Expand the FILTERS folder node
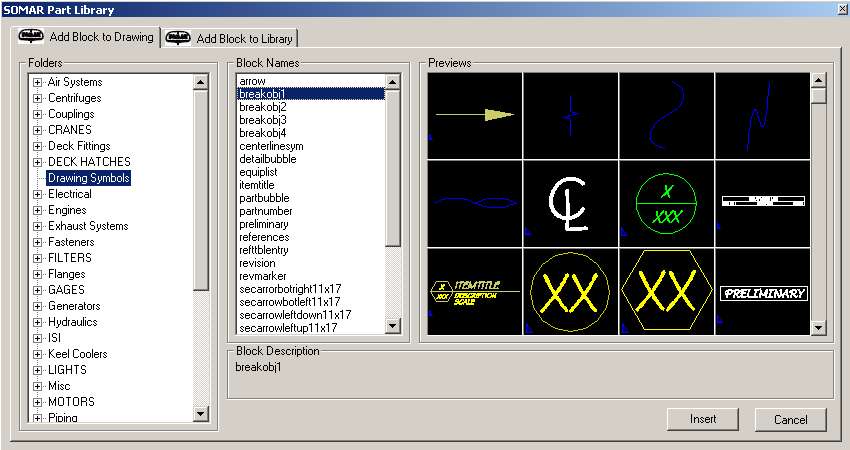Image resolution: width=850 pixels, height=450 pixels. pyautogui.click(x=37, y=258)
